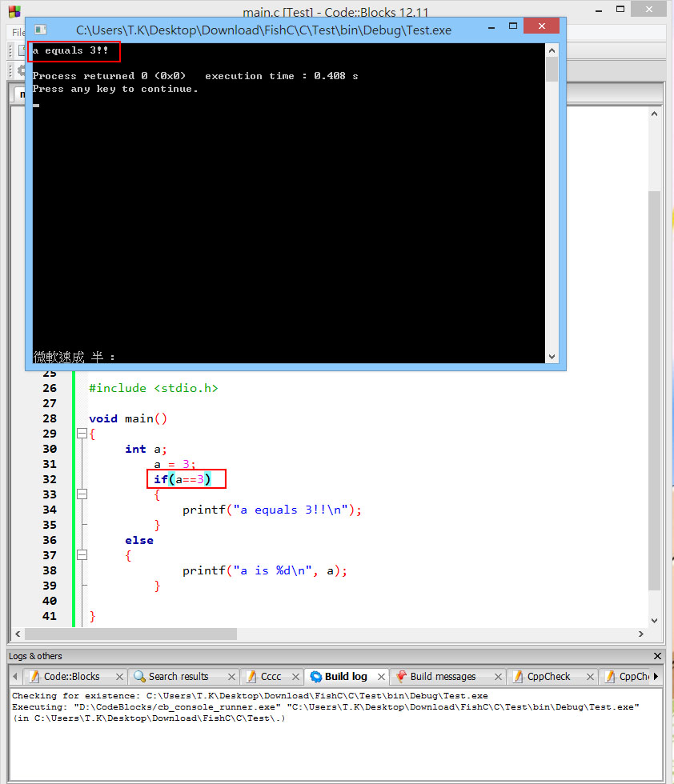The image size is (674, 784).
Task: Open the Search results tab
Action: click(x=179, y=677)
